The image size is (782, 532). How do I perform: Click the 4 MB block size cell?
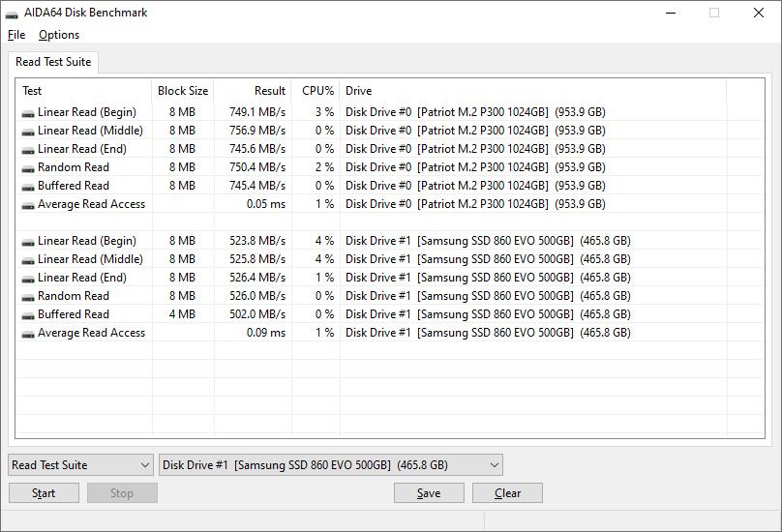pos(182,314)
